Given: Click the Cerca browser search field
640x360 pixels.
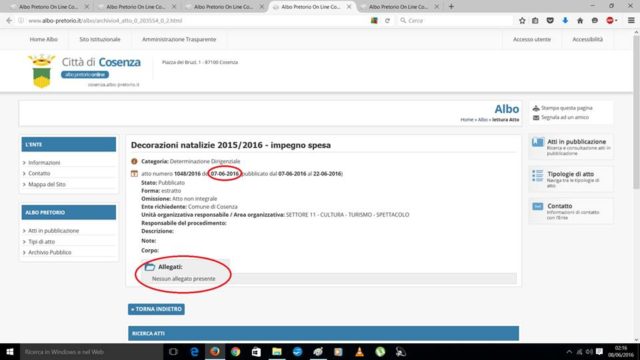Looking at the screenshot, I should click(x=456, y=20).
